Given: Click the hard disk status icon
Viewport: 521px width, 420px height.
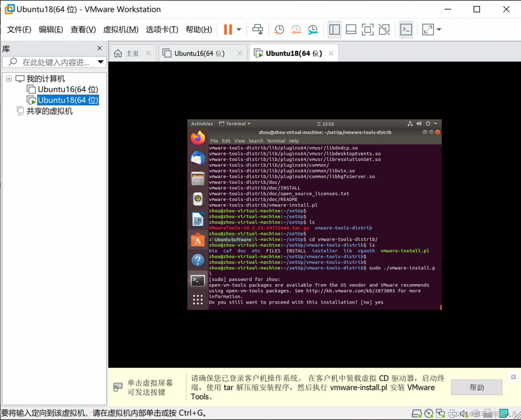Looking at the screenshot, I should (x=417, y=413).
